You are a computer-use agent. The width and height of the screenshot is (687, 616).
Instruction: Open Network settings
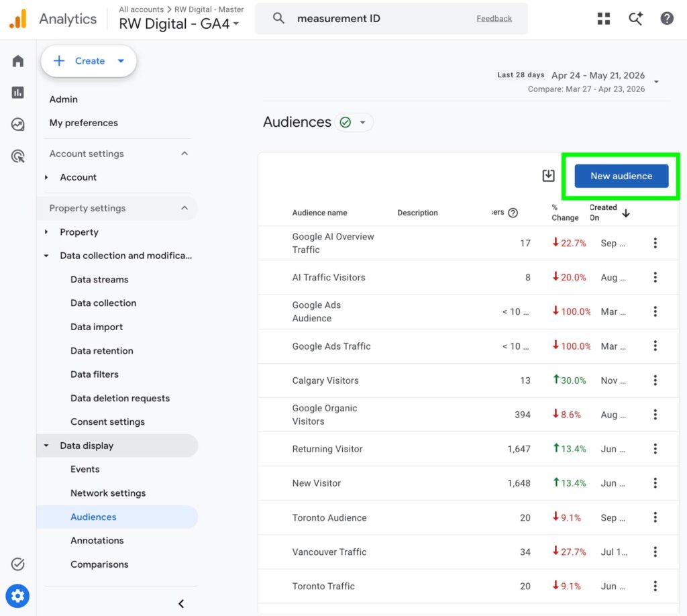pos(108,493)
